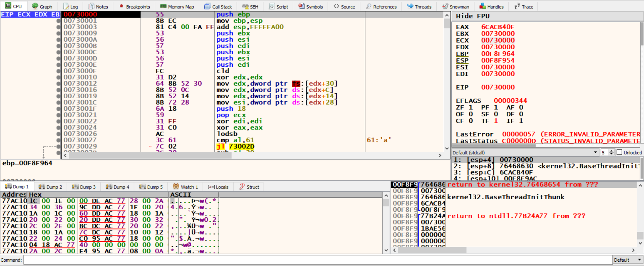Viewport: 644px width, 266px height.
Task: Toggle breakpoint bullet at address 00730029
Action: pos(59,146)
